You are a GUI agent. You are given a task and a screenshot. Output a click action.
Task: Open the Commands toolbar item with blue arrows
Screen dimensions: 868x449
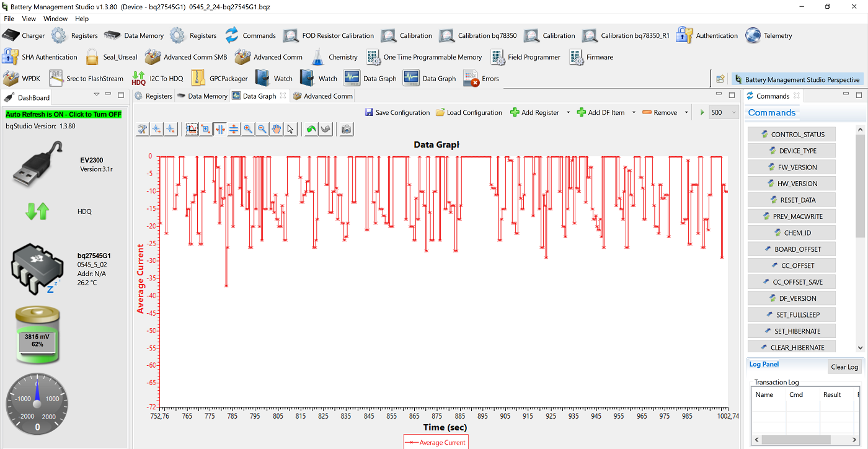click(250, 35)
